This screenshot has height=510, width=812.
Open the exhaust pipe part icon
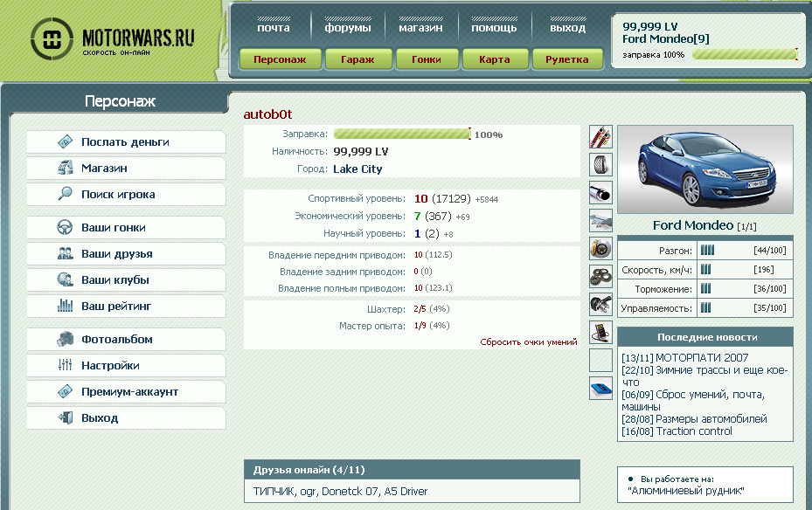tap(600, 193)
